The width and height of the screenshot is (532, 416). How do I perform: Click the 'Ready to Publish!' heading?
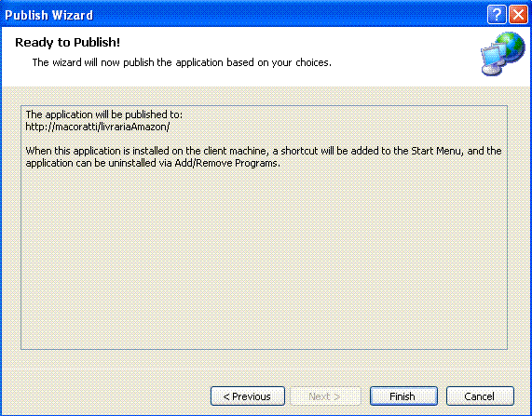coord(67,43)
